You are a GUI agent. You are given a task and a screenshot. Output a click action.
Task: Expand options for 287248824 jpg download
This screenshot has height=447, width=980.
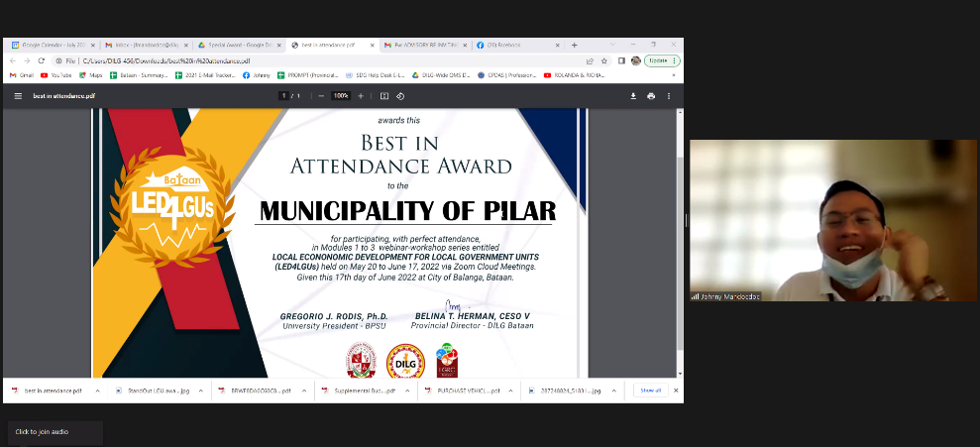(613, 391)
